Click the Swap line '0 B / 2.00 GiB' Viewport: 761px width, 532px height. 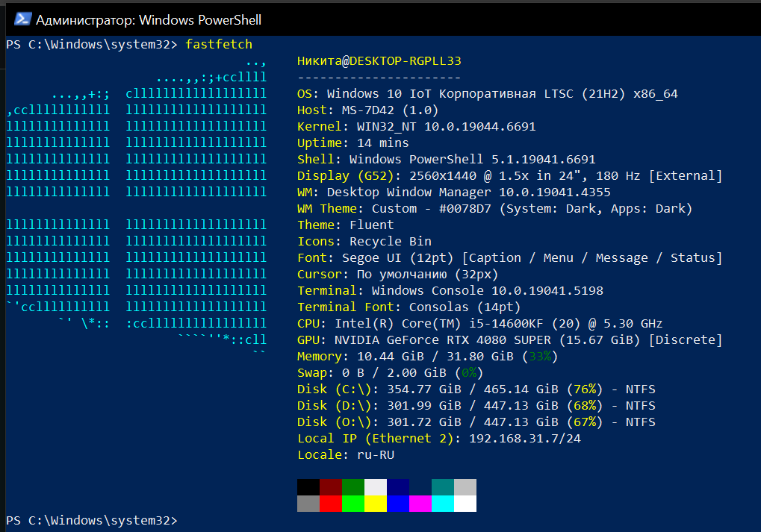click(390, 373)
